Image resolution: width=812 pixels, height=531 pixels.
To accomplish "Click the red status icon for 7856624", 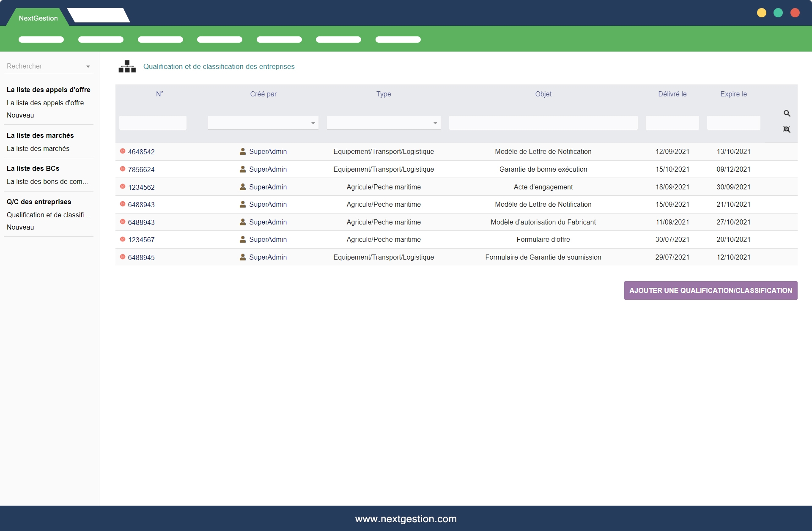I will [123, 169].
